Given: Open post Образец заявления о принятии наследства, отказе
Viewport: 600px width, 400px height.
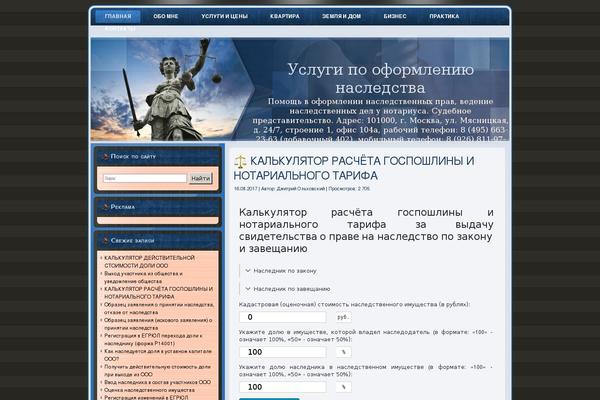Looking at the screenshot, I should point(159,309).
